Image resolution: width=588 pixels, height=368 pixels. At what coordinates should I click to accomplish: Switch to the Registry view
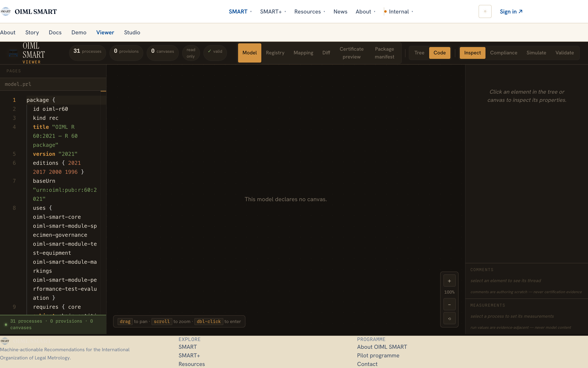(275, 53)
